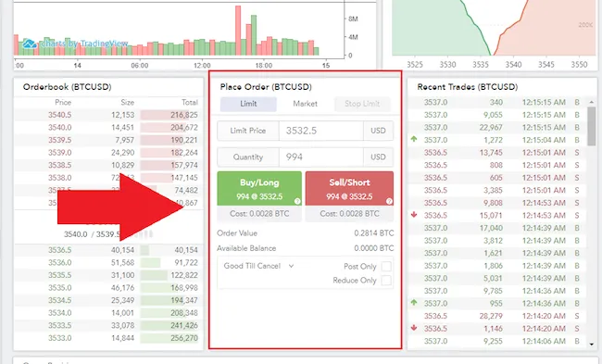602x364 pixels.
Task: Open Good Till Cancel dropdown
Action: [x=258, y=266]
